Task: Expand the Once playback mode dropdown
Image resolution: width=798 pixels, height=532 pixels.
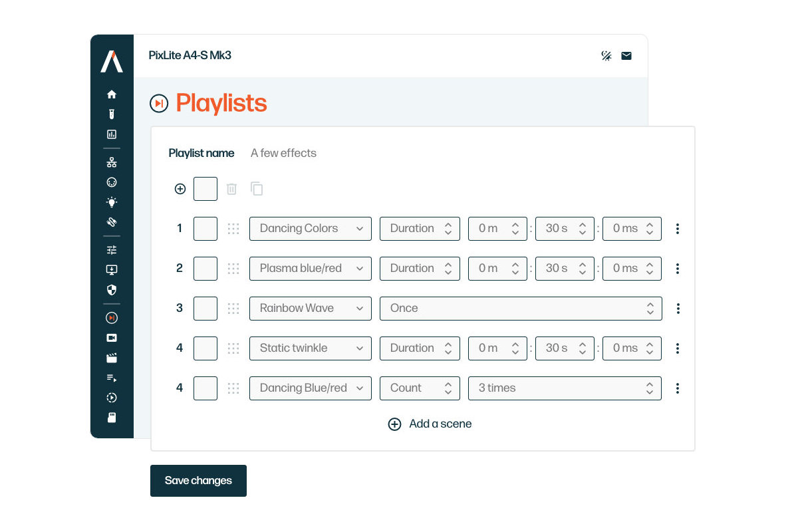Action: pos(521,309)
